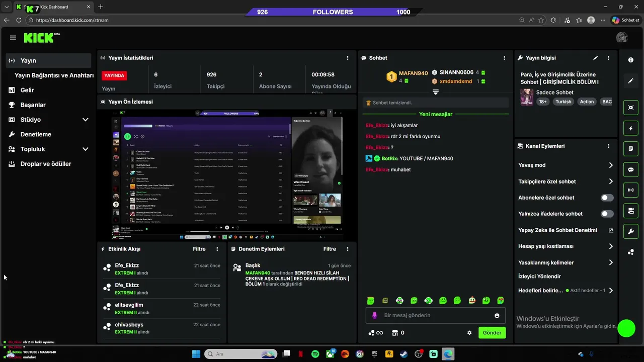Click the Action tag chip

(587, 102)
